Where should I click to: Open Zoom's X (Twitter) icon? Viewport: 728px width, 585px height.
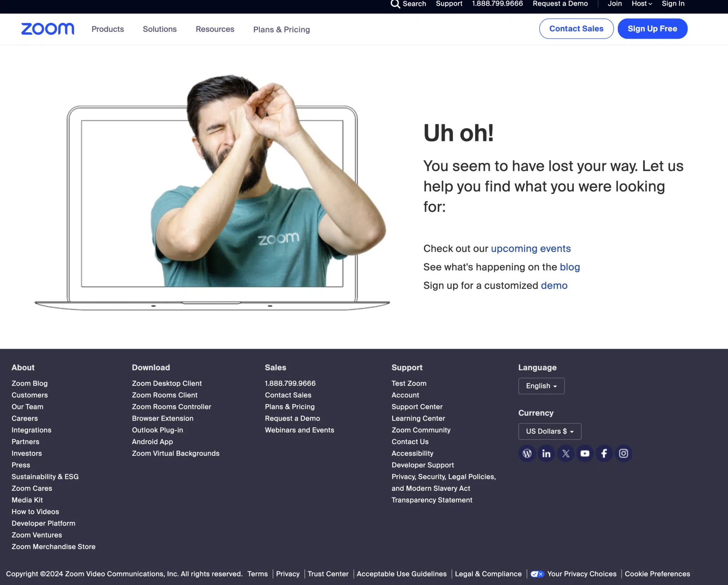point(566,453)
